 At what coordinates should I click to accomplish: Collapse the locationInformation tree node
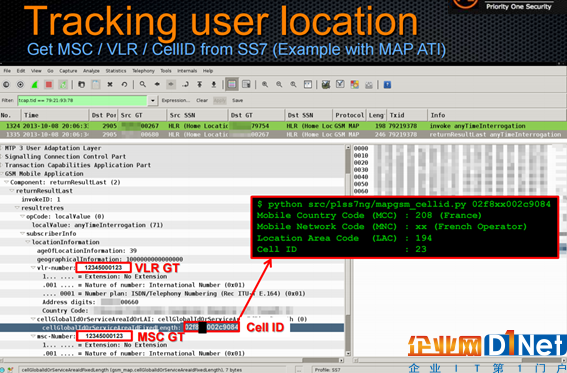pos(28,242)
